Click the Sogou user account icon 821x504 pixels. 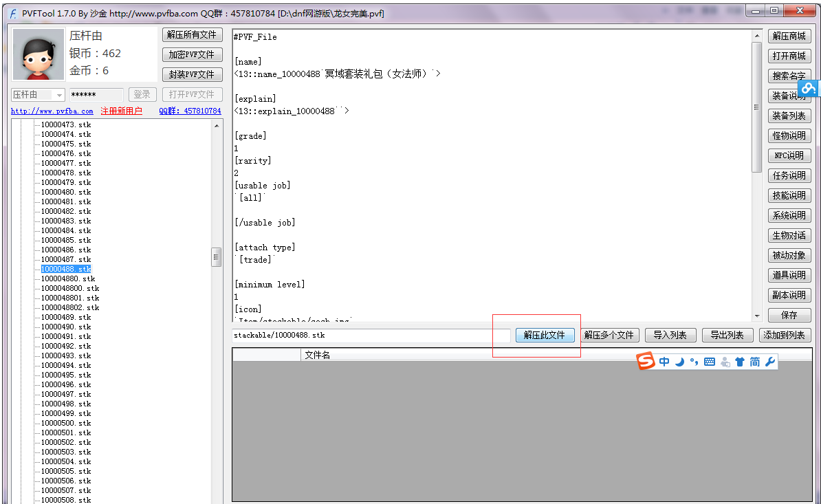(725, 362)
